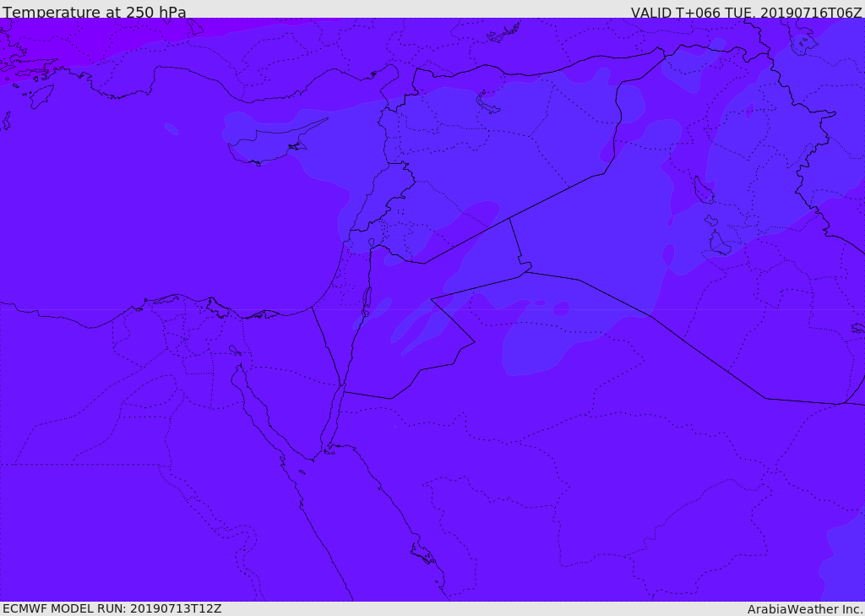Screen dimensions: 865x616
Task: Click the 'Temperature at 250 hPa' title text
Action: click(95, 12)
